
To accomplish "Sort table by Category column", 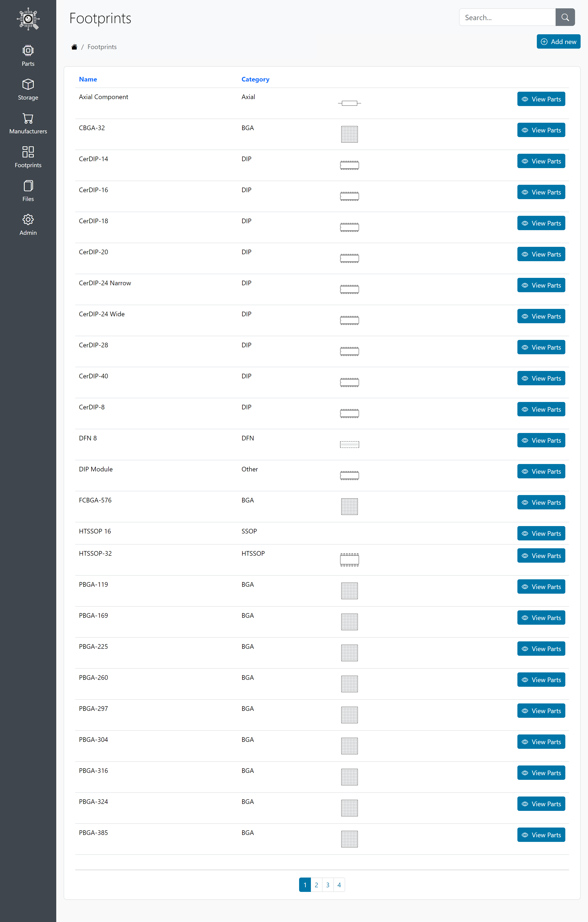I will click(255, 79).
